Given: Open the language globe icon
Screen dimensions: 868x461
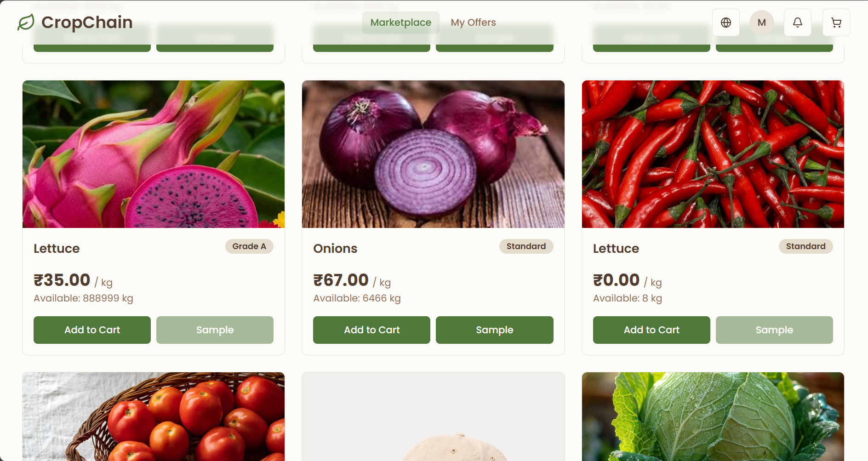Looking at the screenshot, I should click(x=726, y=23).
